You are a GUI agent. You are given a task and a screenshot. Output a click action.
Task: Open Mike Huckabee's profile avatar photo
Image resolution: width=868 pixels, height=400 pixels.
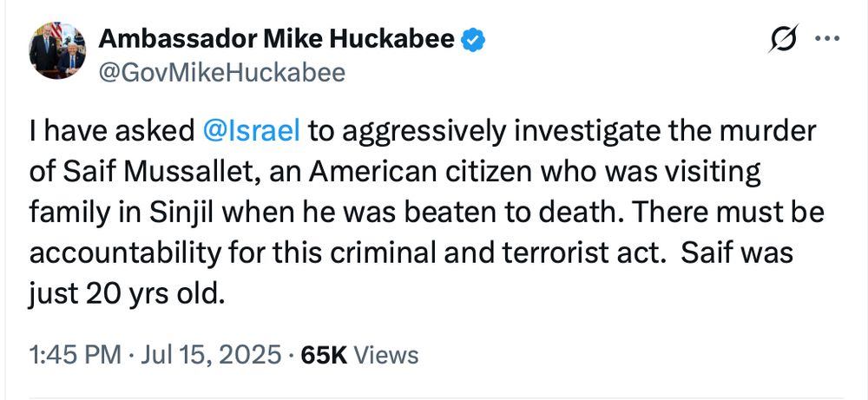[x=57, y=51]
